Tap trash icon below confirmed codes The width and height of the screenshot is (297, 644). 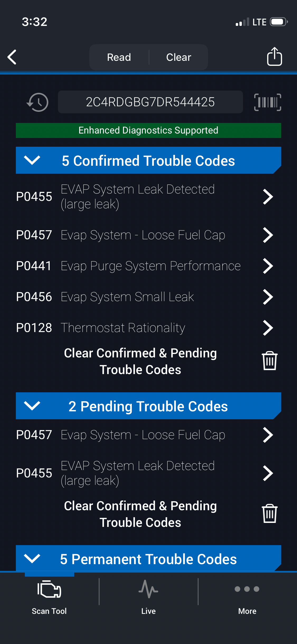[x=269, y=361]
